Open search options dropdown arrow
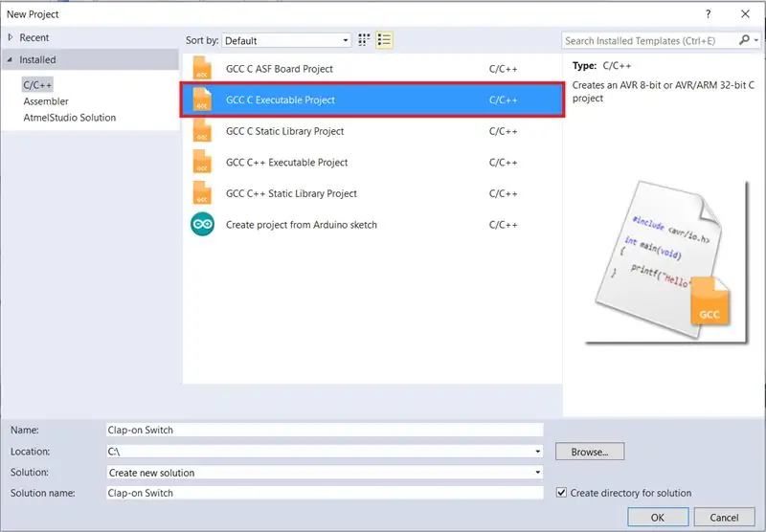 point(756,40)
